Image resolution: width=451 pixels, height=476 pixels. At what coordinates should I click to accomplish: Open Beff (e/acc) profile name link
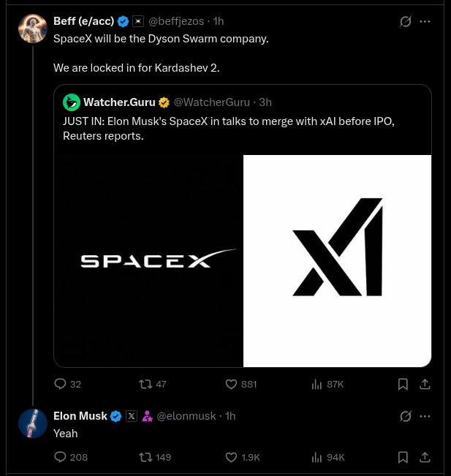[x=83, y=21]
